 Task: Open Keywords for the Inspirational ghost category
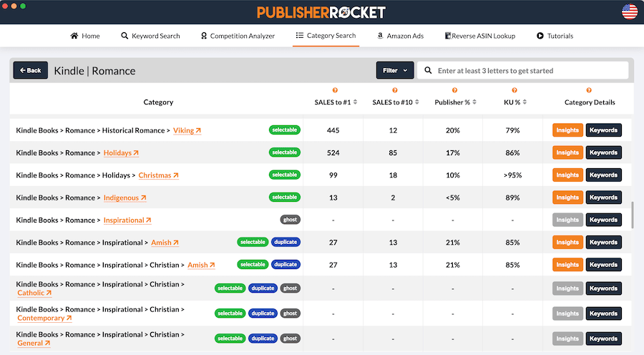pyautogui.click(x=603, y=220)
